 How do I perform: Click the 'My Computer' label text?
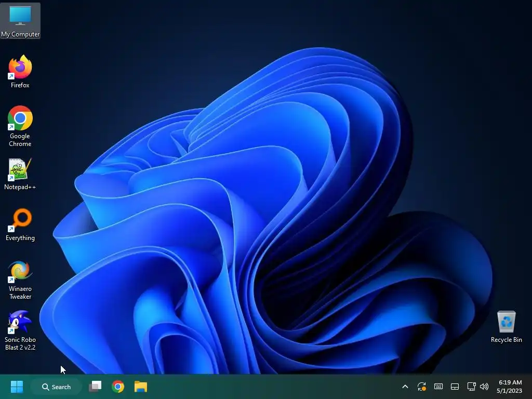20,34
